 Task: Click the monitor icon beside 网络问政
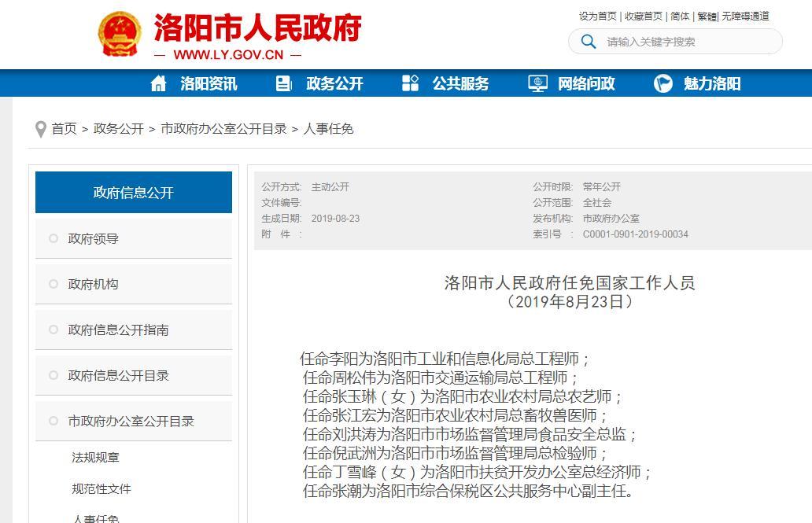[x=537, y=83]
